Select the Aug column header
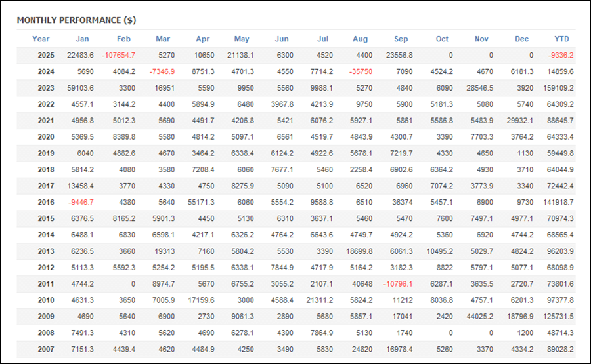Screen dimensions: 591x364 click(x=362, y=39)
